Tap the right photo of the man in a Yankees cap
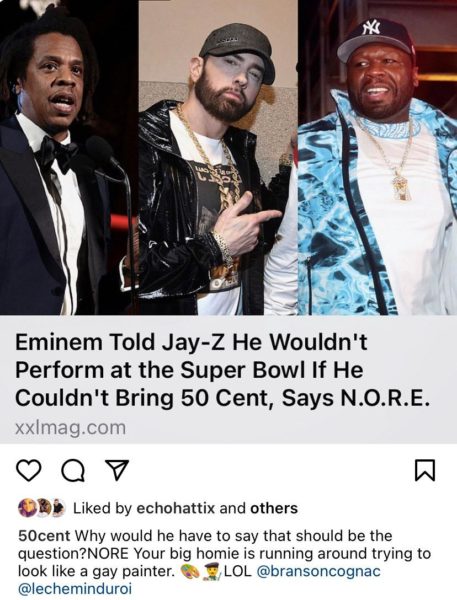This screenshot has width=457, height=600. [378, 157]
